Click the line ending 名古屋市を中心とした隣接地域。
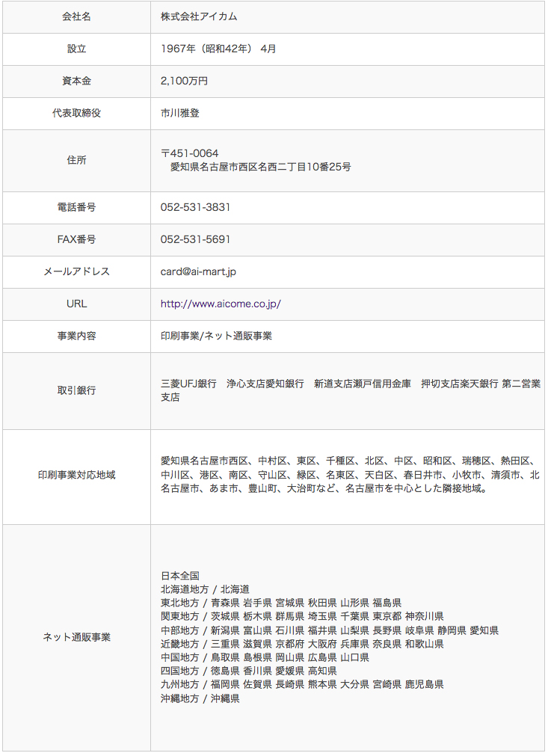This screenshot has width=548, height=756. pyautogui.click(x=324, y=489)
